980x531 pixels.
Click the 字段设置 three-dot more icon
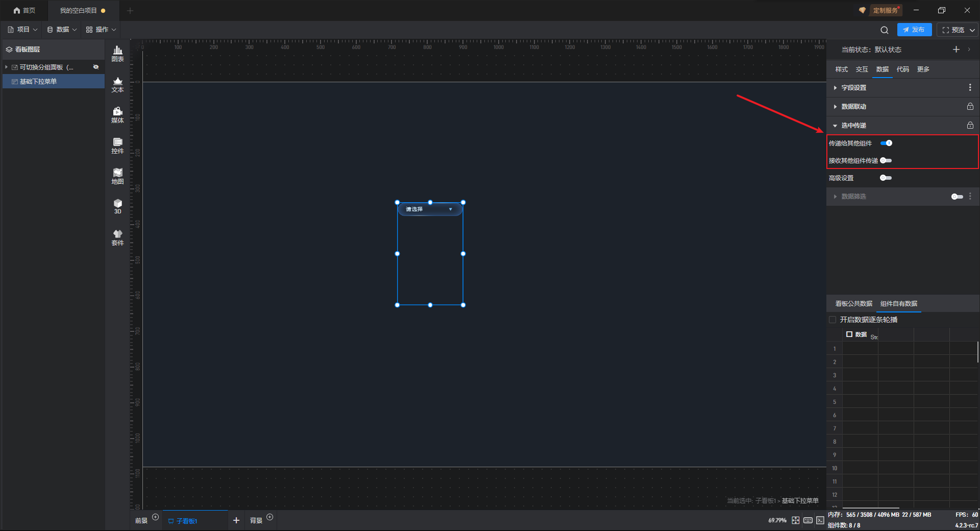click(x=970, y=88)
